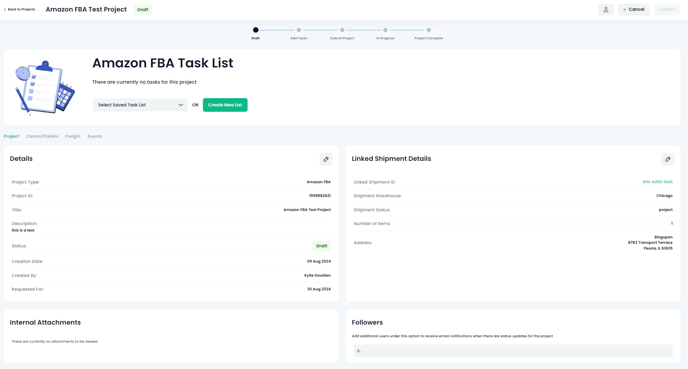Click the Draft badge beside project title
Image resolution: width=688 pixels, height=369 pixels.
coord(143,9)
